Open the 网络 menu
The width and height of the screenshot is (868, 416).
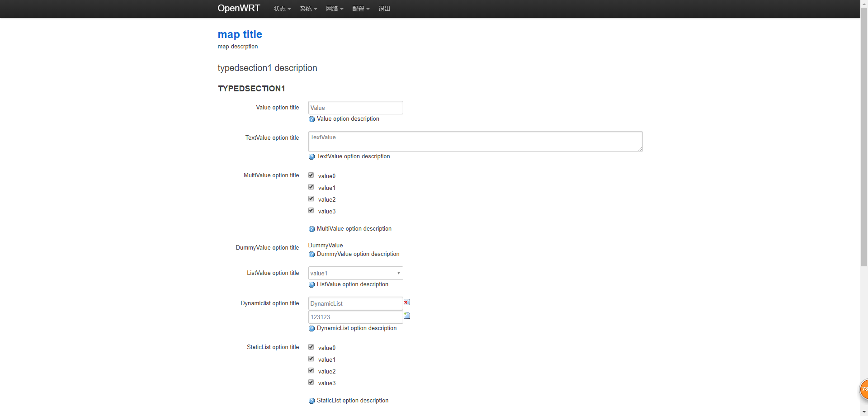(335, 9)
